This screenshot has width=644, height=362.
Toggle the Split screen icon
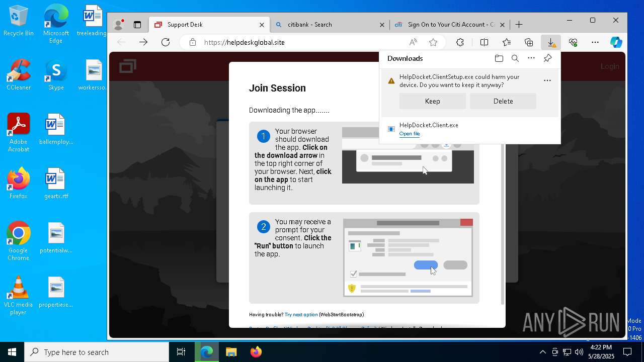click(484, 42)
